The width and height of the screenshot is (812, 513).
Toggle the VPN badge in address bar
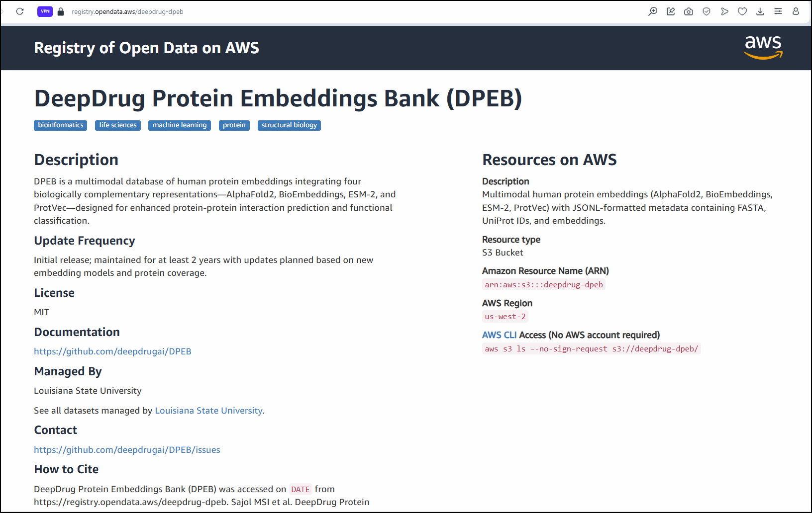click(45, 11)
